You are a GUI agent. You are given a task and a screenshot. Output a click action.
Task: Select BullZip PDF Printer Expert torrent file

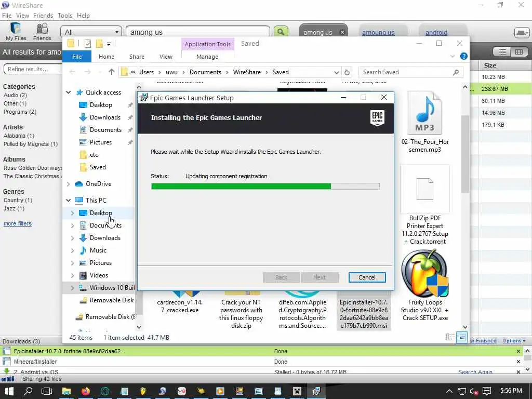[x=425, y=205]
